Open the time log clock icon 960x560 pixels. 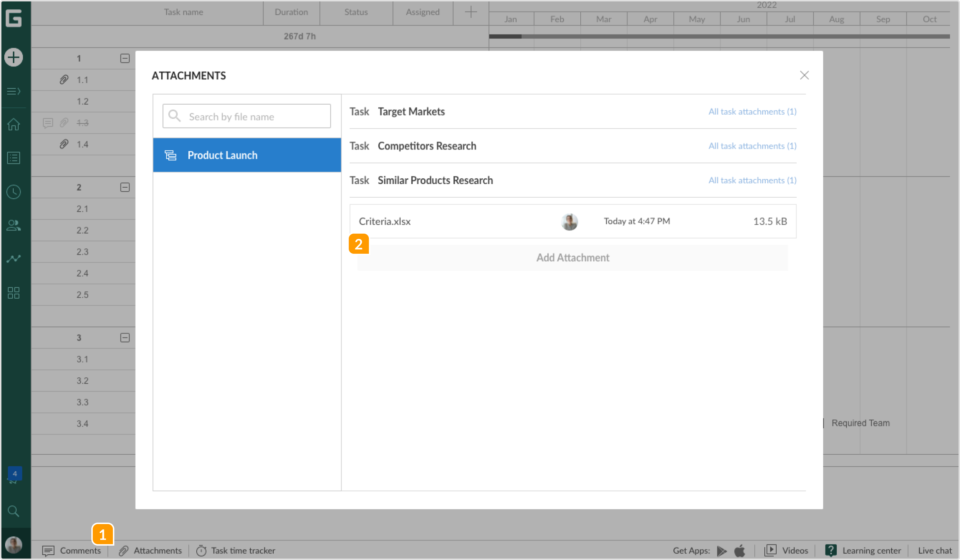click(x=14, y=192)
